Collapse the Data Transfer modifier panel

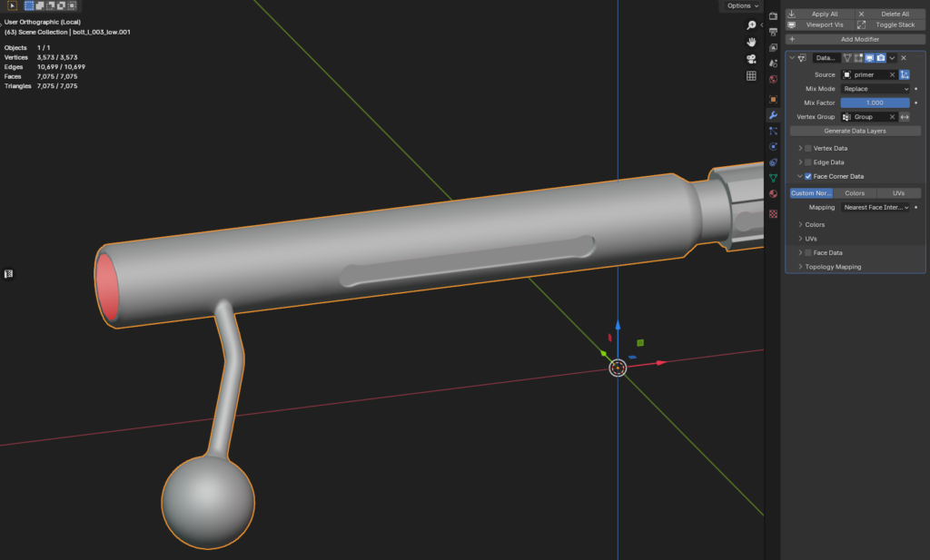792,58
